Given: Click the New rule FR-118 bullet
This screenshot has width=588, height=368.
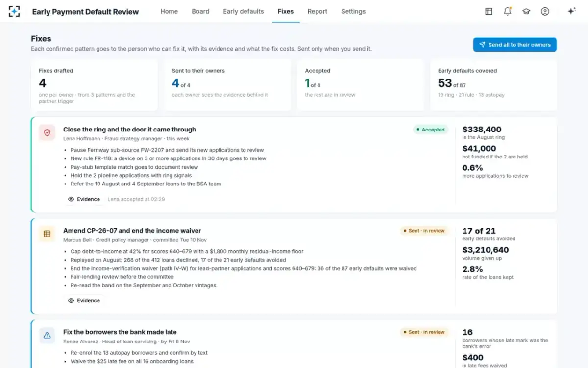Looking at the screenshot, I should pos(168,158).
